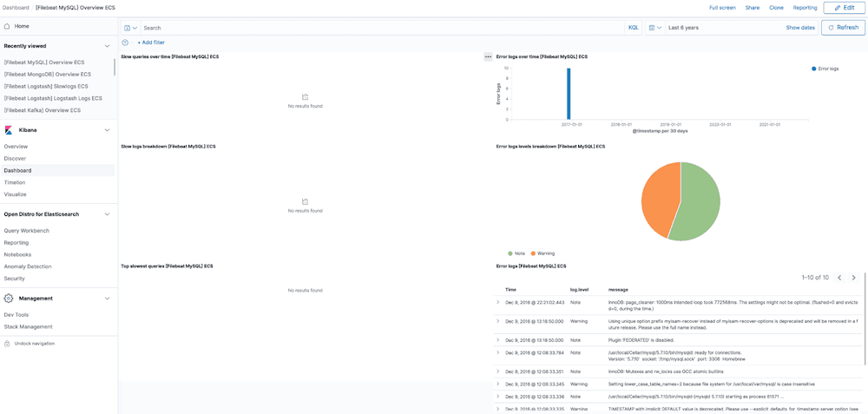Click Add filter link
The height and width of the screenshot is (414, 868).
pos(150,43)
